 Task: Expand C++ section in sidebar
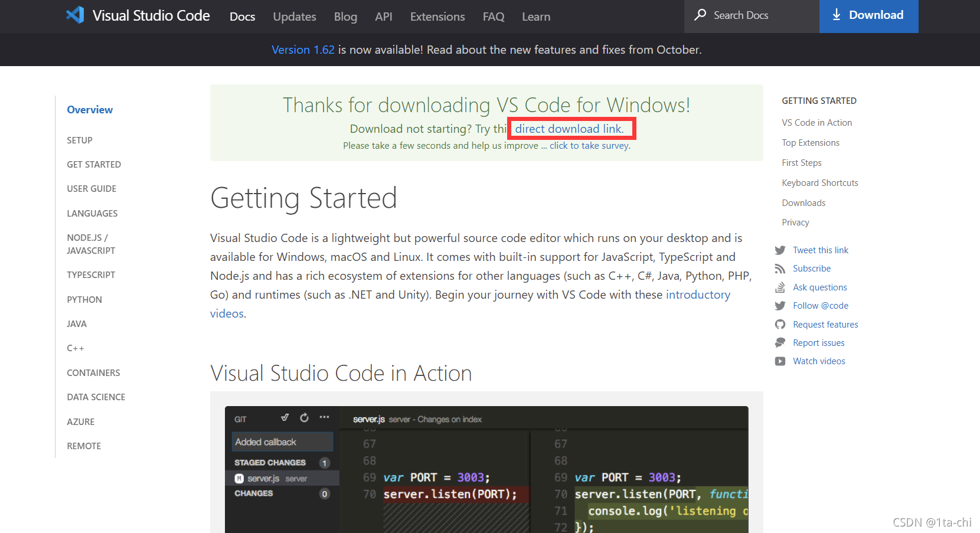pos(76,348)
